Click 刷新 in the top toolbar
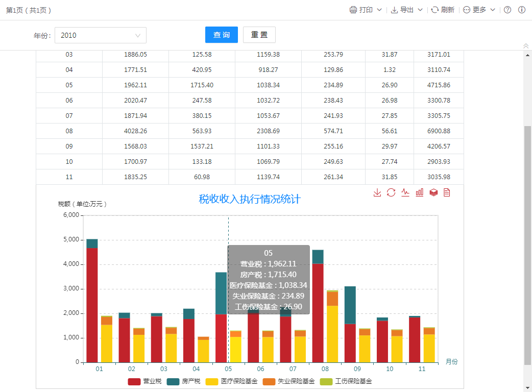The height and width of the screenshot is (392, 532). coord(443,10)
